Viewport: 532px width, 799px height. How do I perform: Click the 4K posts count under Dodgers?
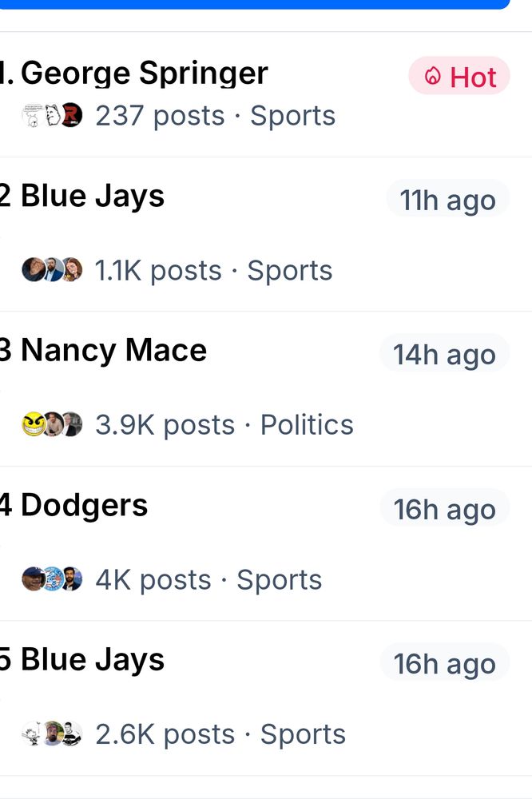(x=152, y=579)
